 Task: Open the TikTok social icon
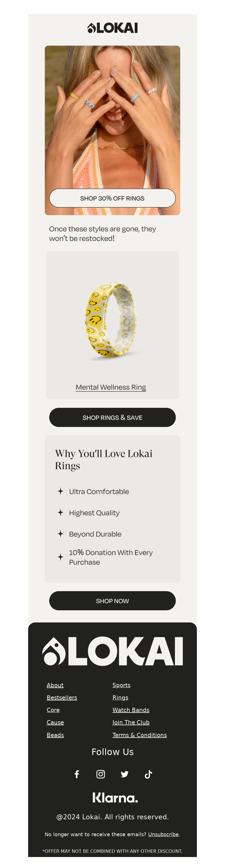point(148,774)
